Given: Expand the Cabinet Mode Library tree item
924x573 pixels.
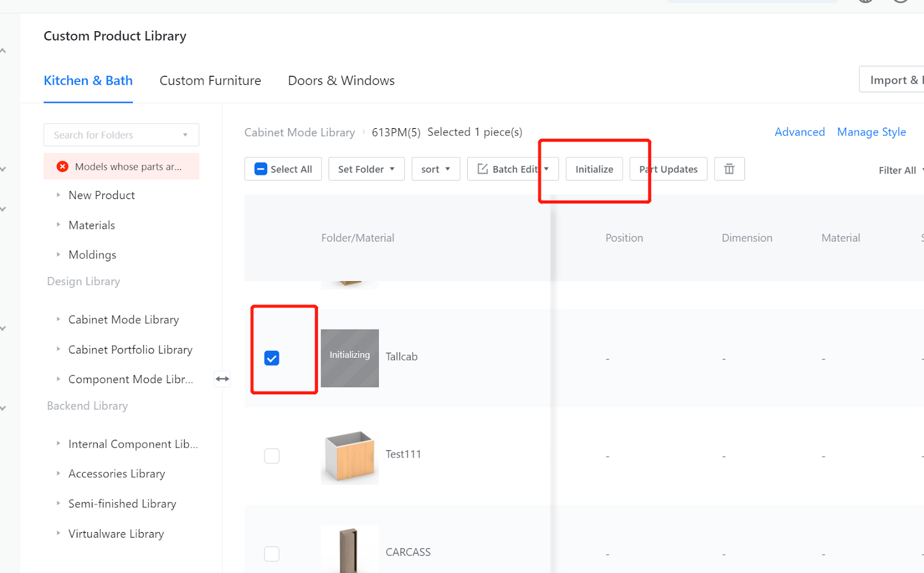Looking at the screenshot, I should point(58,319).
